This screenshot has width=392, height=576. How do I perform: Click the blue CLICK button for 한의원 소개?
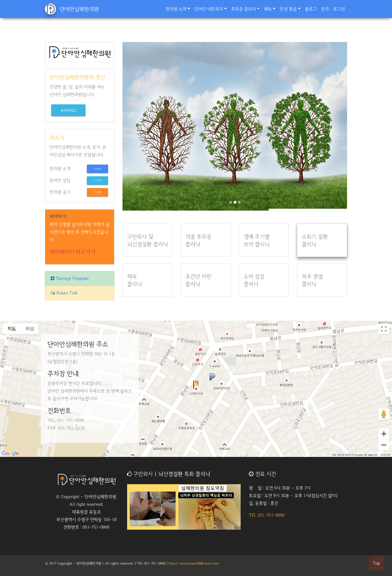[x=97, y=169]
